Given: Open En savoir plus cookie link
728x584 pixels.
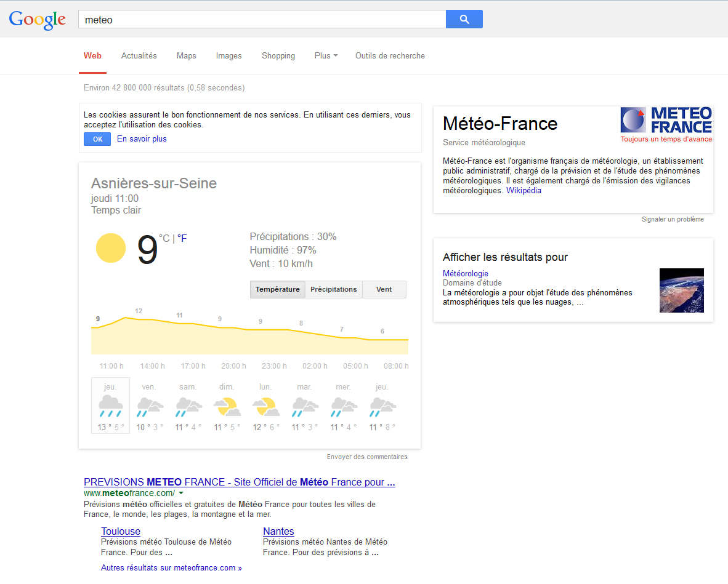Looking at the screenshot, I should pyautogui.click(x=142, y=138).
